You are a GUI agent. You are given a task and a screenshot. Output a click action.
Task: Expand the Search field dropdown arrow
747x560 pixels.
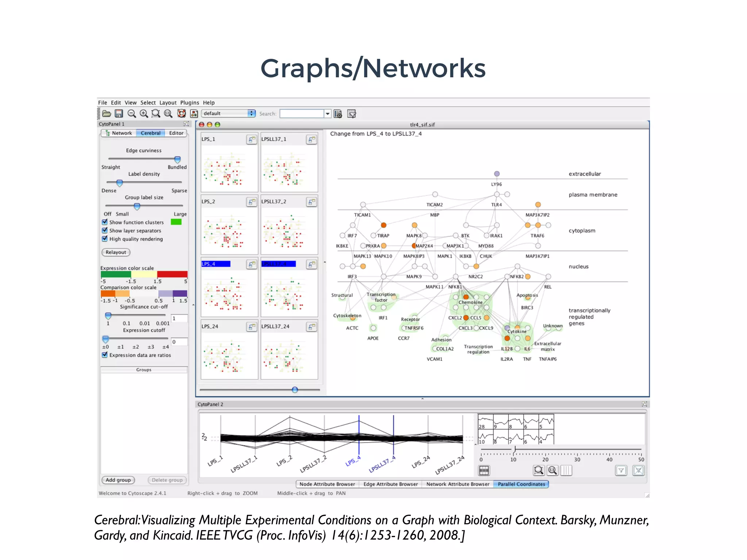click(328, 114)
